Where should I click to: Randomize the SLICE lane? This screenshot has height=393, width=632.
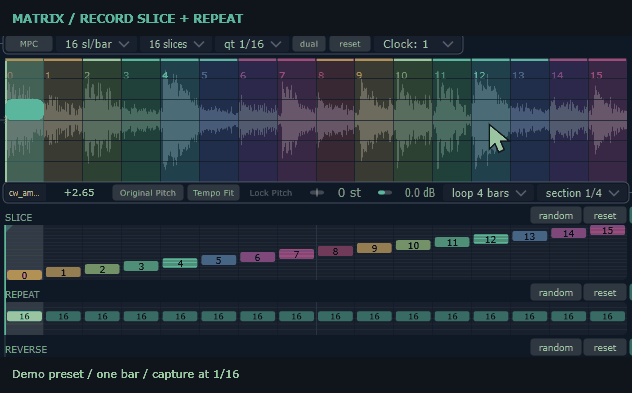[x=556, y=216]
